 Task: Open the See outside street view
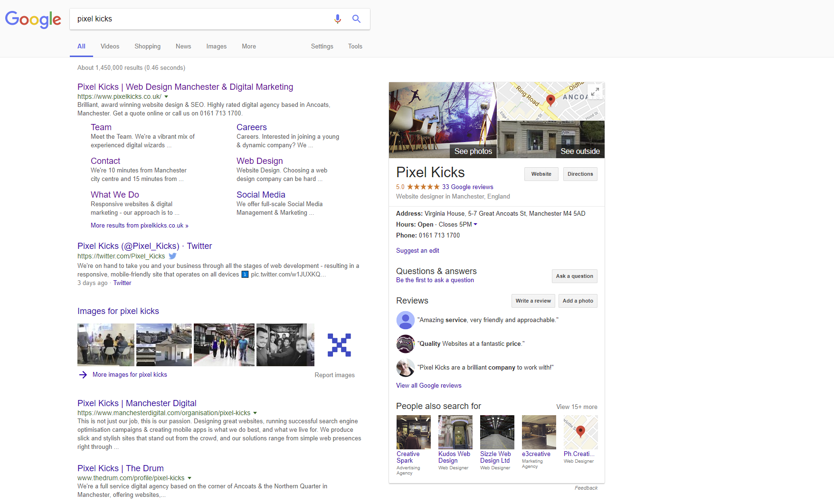[551, 140]
